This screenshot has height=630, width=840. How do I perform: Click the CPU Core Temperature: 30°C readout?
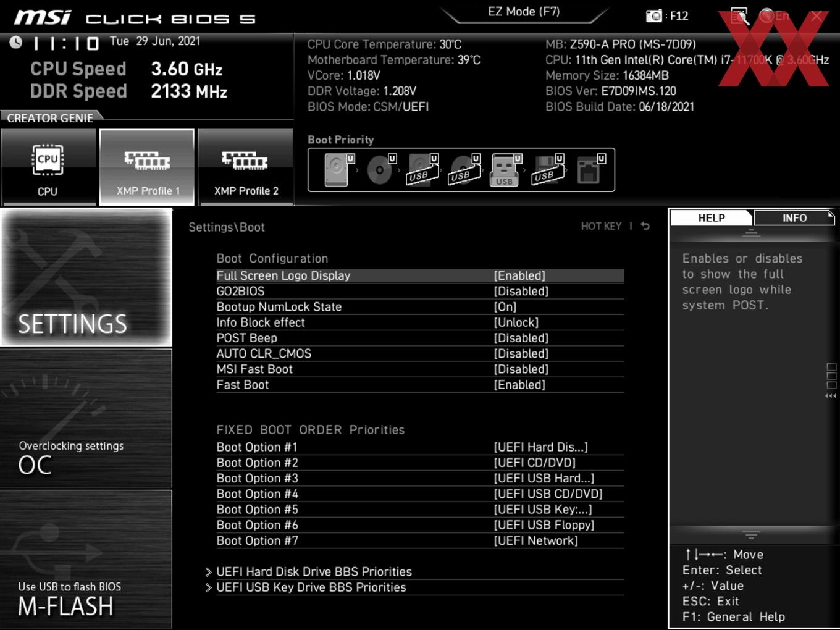[x=385, y=44]
